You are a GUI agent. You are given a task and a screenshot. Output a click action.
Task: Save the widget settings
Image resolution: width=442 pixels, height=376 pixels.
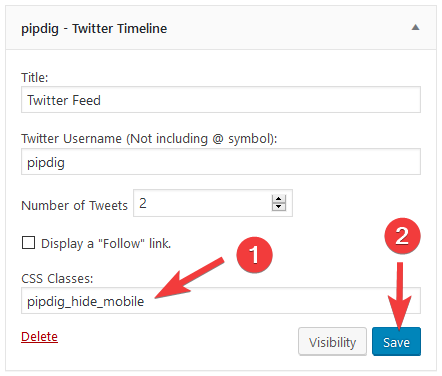click(396, 342)
